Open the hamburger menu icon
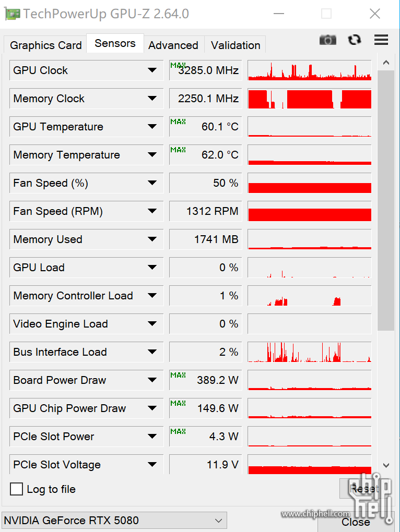This screenshot has width=400, height=532. point(381,40)
